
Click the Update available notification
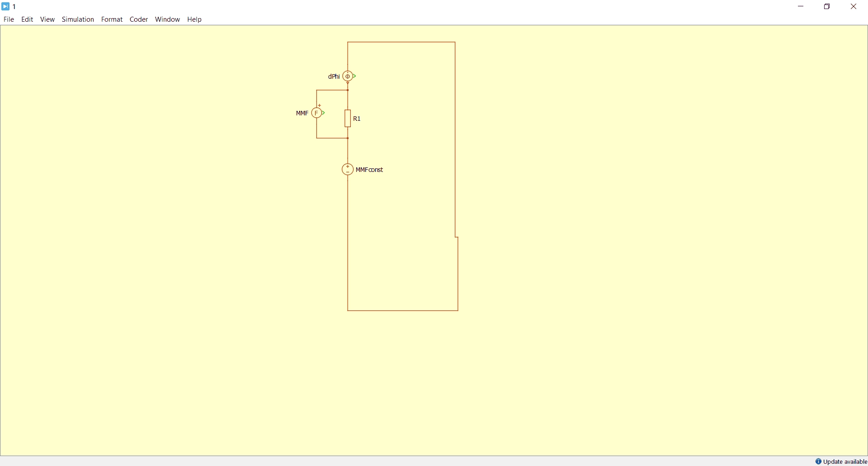point(841,461)
